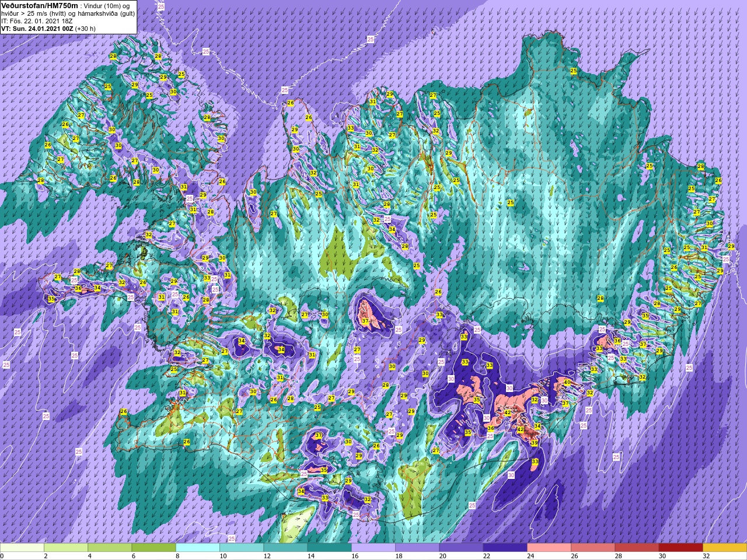Click the light cyan 8–10 m/s legend swatch

(198, 548)
